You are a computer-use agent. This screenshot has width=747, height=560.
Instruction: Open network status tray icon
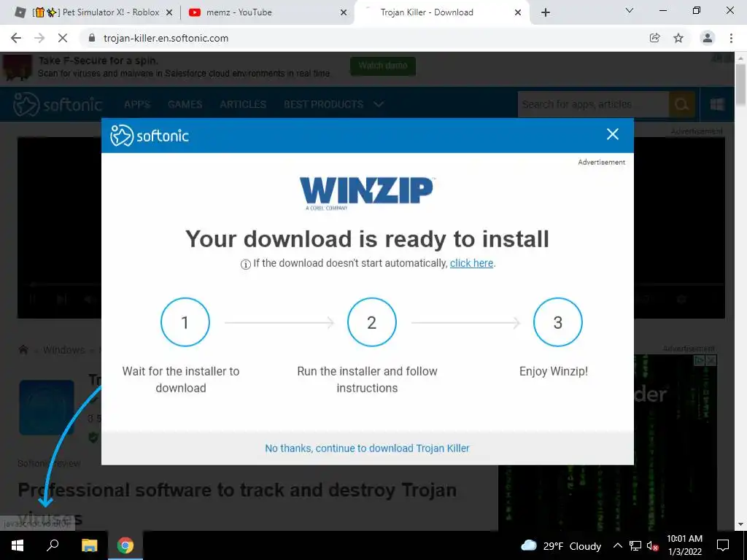(x=635, y=545)
